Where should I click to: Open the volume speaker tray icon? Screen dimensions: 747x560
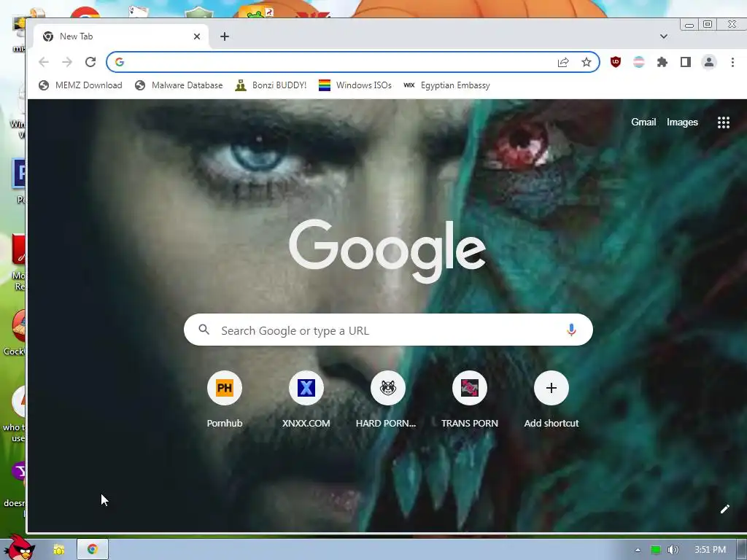[x=673, y=550]
